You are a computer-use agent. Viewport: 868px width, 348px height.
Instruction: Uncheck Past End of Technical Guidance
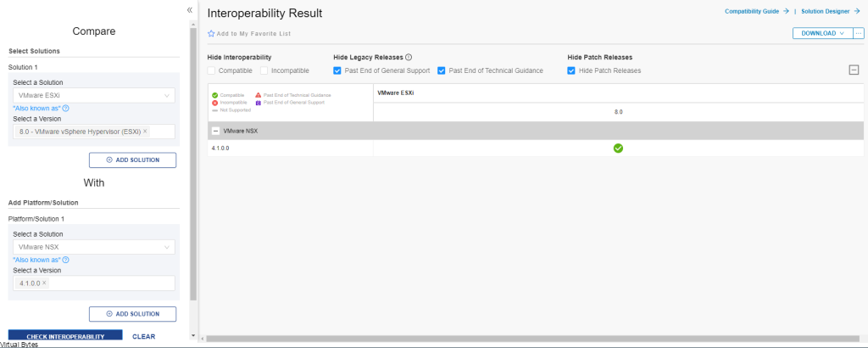(x=441, y=70)
